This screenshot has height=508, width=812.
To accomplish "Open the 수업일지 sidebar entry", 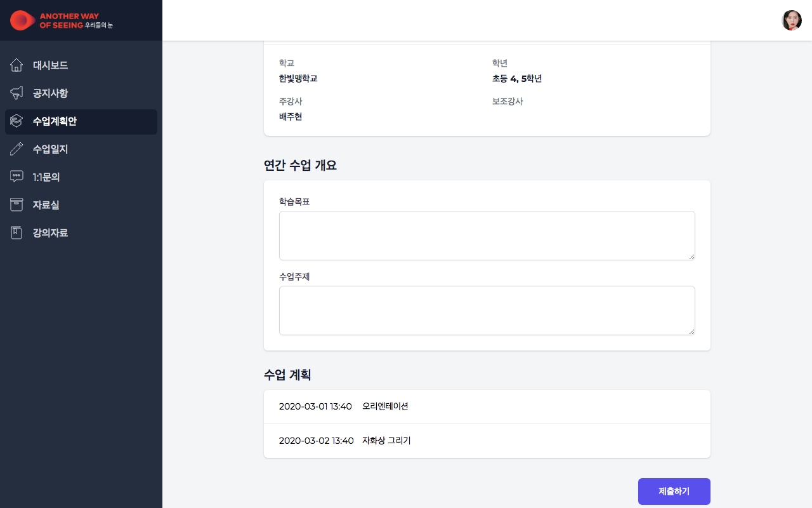I will click(50, 149).
